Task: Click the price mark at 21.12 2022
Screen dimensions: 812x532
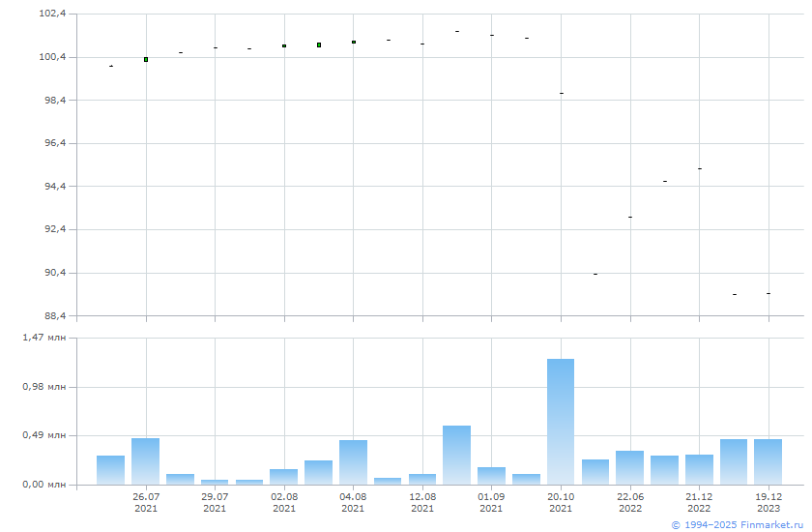Action: 700,169
